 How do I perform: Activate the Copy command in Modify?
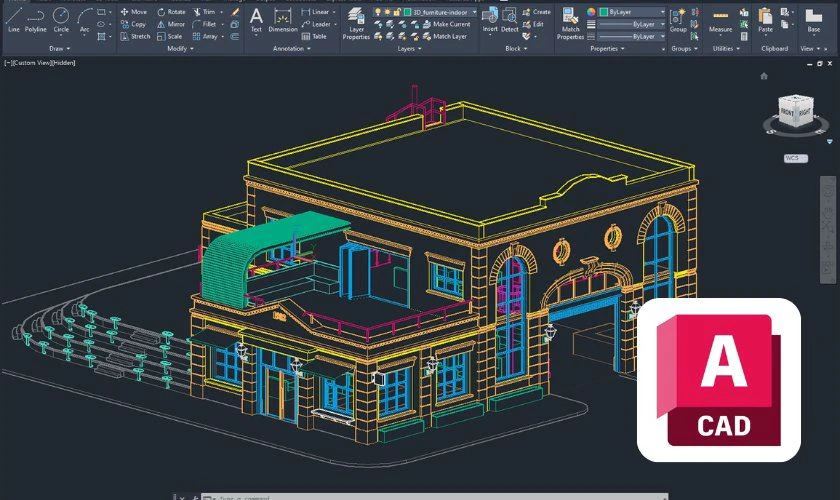[x=133, y=24]
